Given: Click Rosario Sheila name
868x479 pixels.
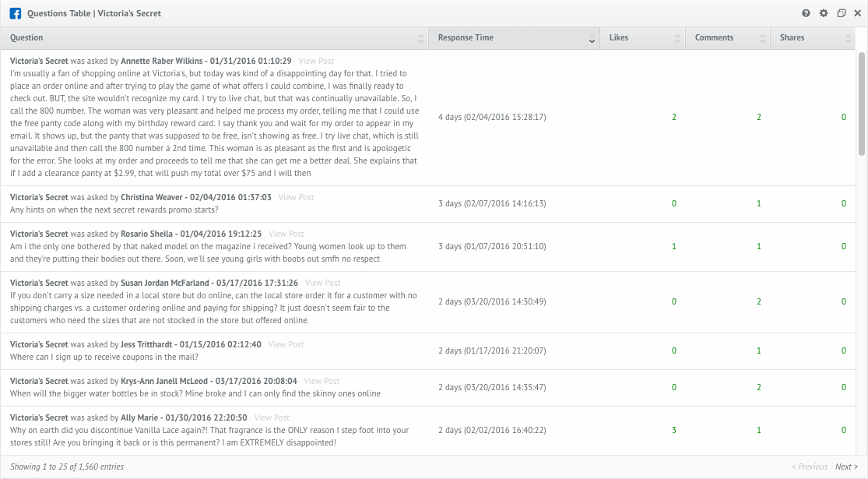Looking at the screenshot, I should (146, 234).
